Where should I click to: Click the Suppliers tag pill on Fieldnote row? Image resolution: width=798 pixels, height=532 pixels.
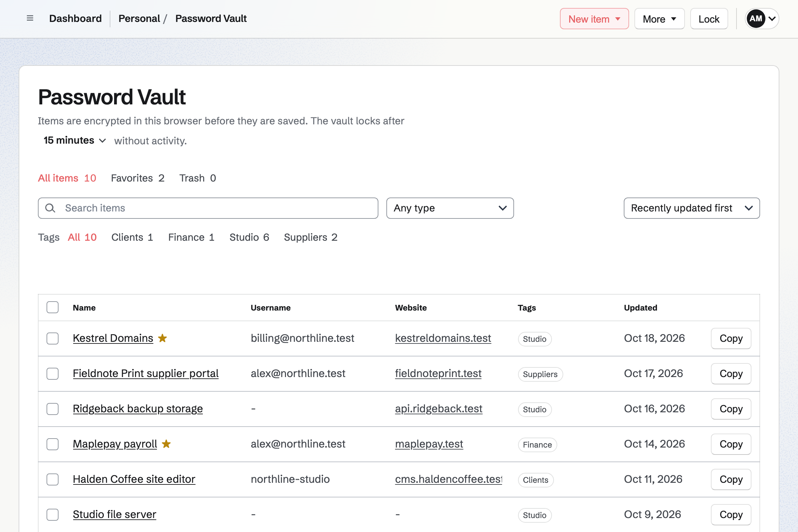point(540,374)
